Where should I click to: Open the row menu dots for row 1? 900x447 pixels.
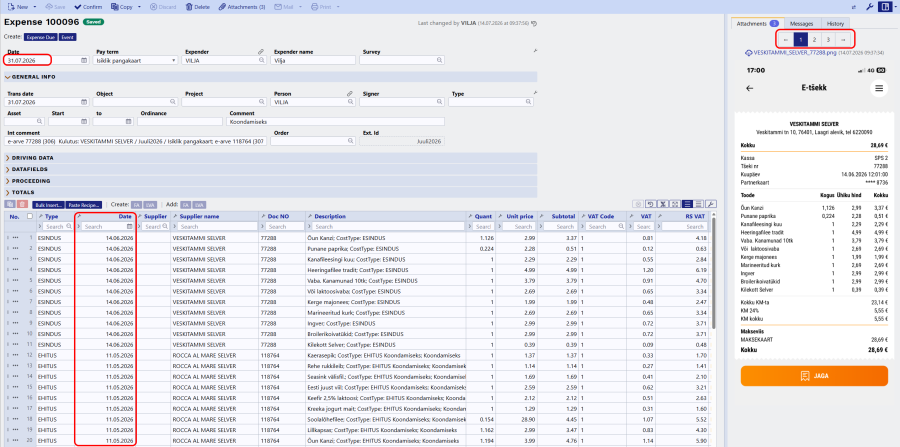tap(15, 238)
